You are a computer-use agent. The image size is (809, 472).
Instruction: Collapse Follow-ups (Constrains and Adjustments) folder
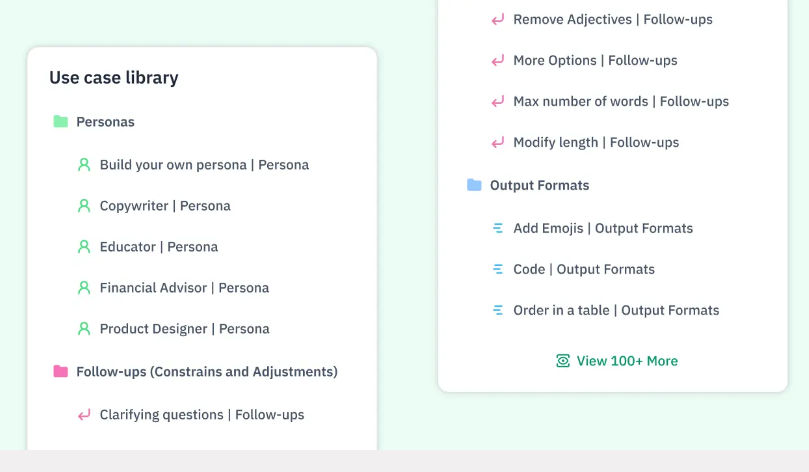[207, 371]
